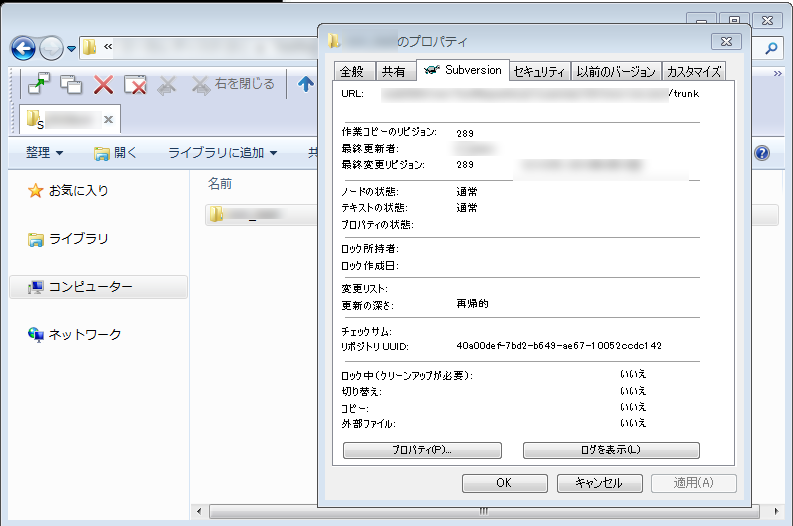The image size is (793, 526).
Task: Confirm with OK button
Action: 504,483
